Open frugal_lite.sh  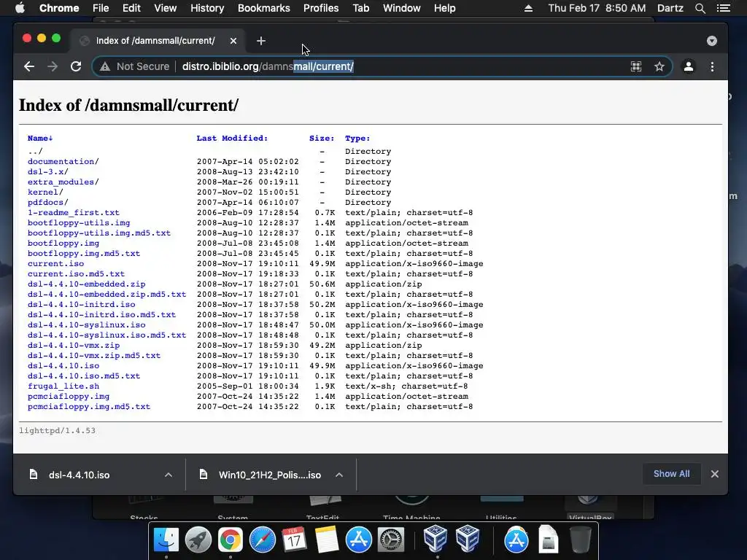tap(63, 386)
